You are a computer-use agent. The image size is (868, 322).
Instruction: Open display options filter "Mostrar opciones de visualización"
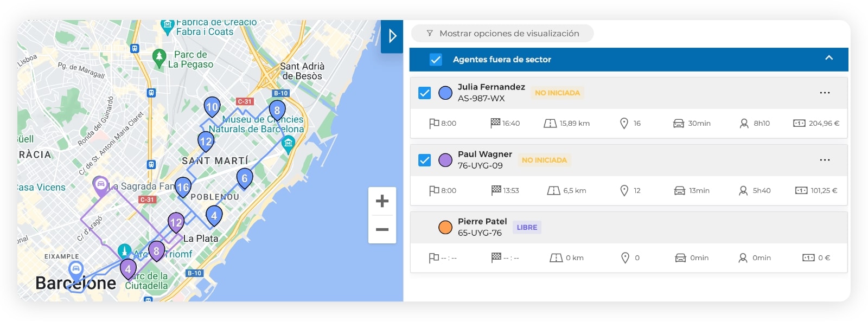(502, 34)
